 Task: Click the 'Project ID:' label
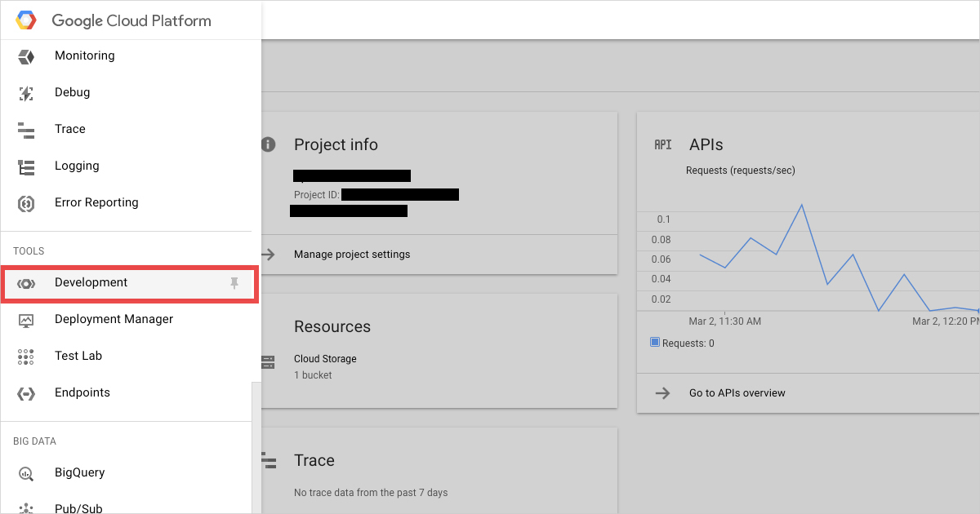(317, 195)
